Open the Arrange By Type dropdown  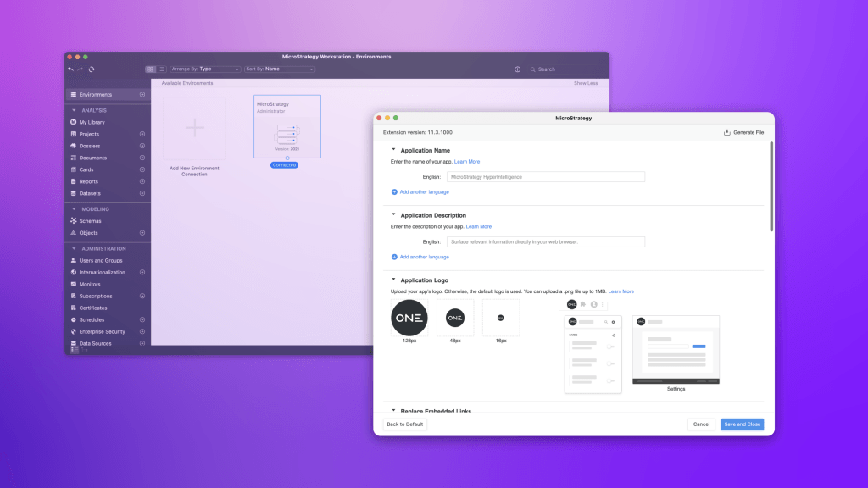click(x=205, y=69)
